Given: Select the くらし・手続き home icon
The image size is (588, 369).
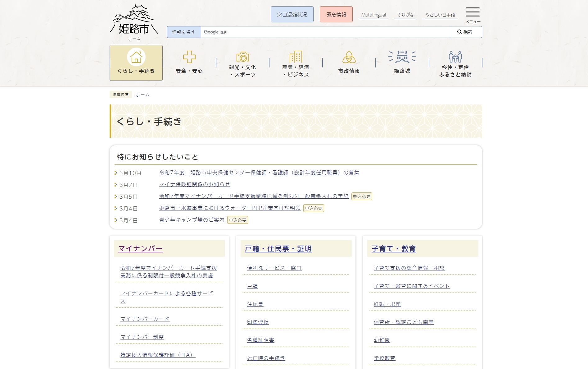Looking at the screenshot, I should (x=136, y=58).
